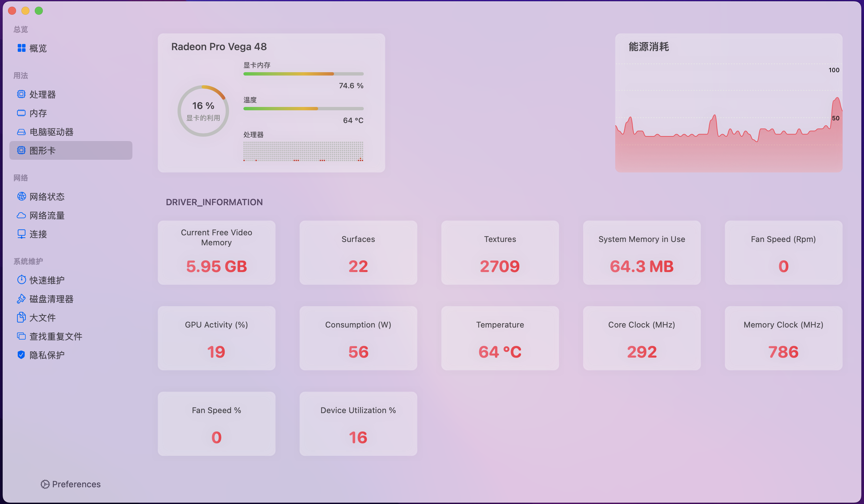
Task: Select the 网络流量 network traffic icon
Action: tap(22, 215)
